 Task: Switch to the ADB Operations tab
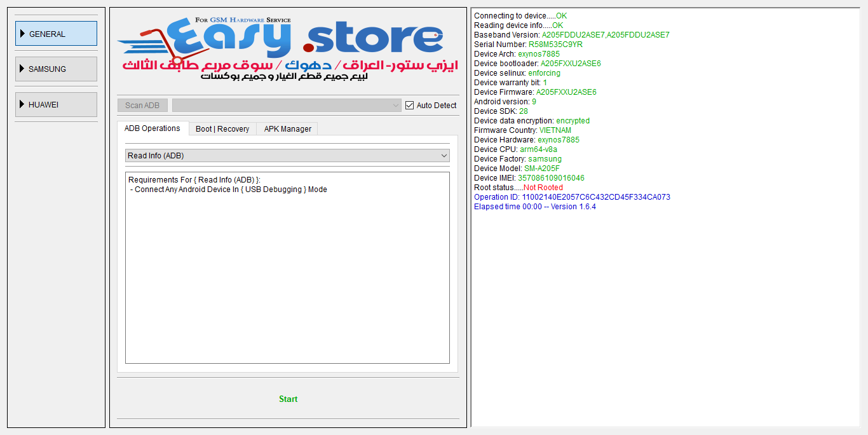[153, 128]
